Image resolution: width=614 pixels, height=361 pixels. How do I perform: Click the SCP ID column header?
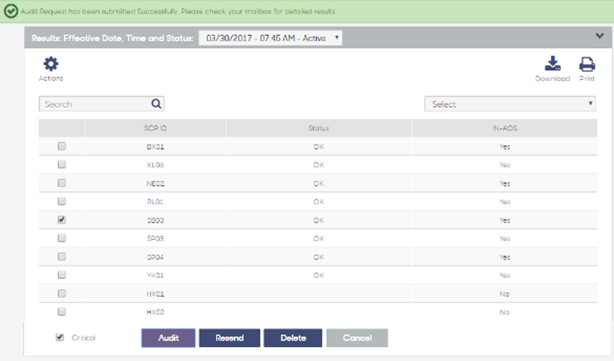click(155, 128)
